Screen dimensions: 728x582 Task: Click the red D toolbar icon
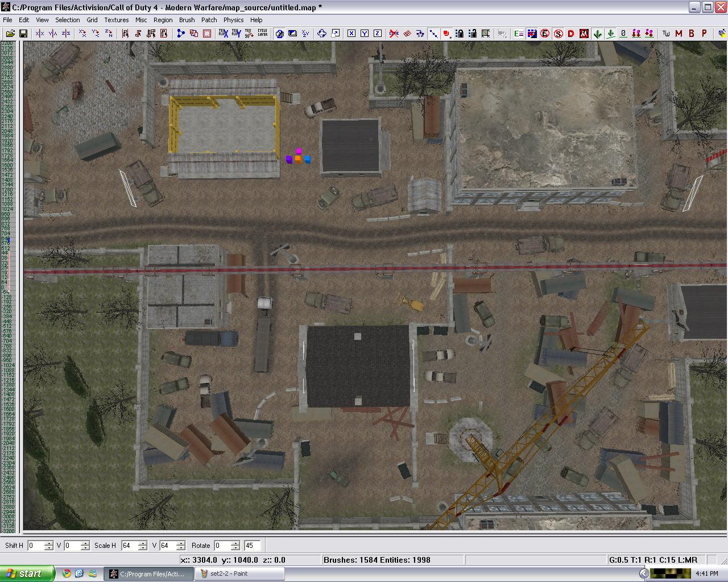tap(571, 34)
